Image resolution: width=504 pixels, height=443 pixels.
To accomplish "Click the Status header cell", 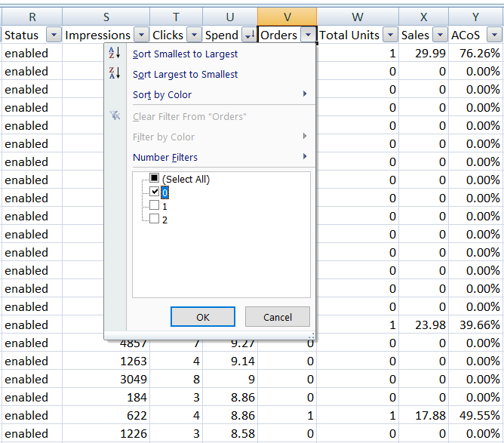I will coord(32,35).
